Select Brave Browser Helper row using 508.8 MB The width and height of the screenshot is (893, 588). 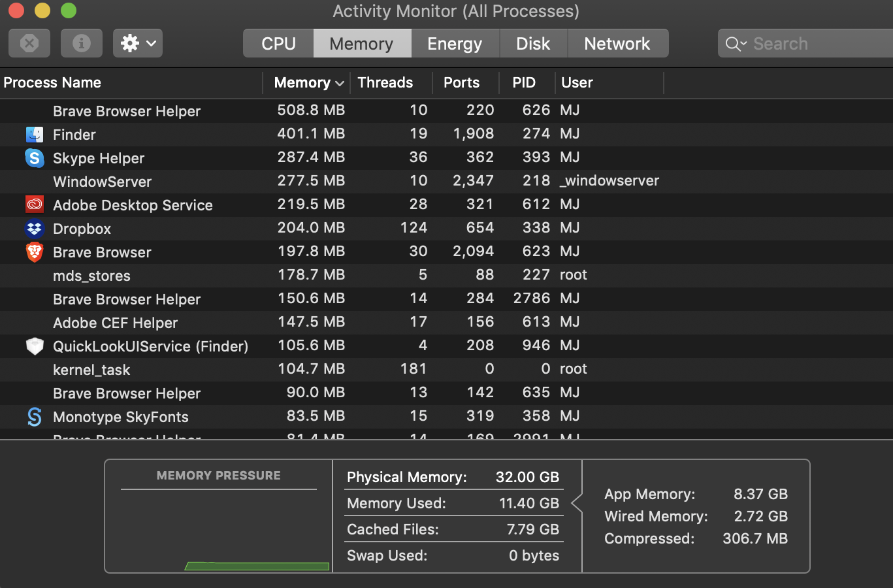(446, 111)
